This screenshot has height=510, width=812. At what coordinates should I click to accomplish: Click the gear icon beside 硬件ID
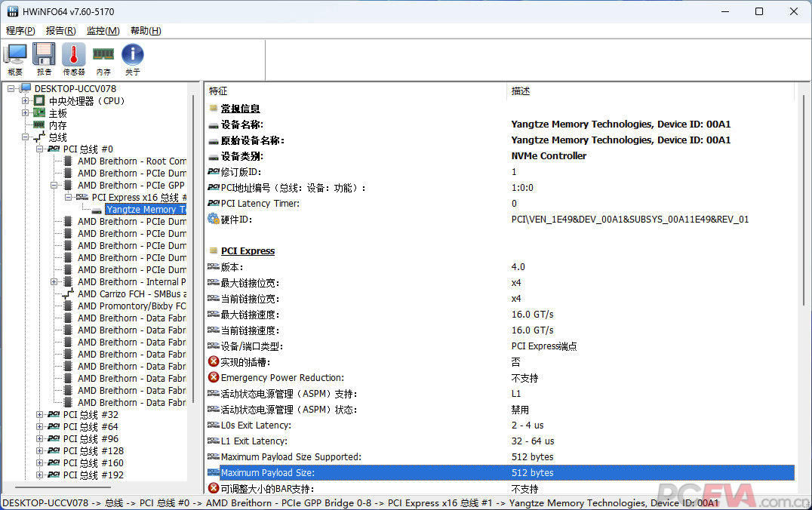[214, 219]
